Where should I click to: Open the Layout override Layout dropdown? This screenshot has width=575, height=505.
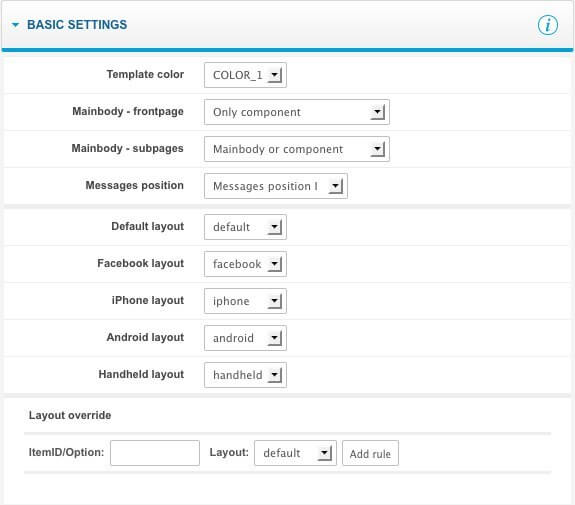tap(295, 453)
